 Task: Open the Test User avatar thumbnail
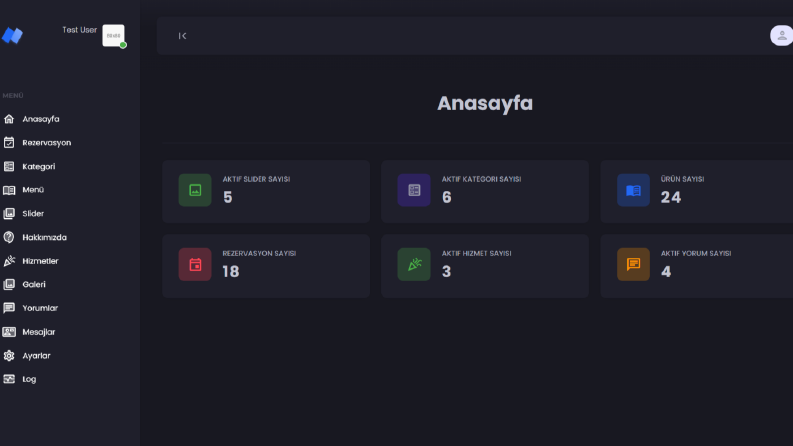(113, 35)
